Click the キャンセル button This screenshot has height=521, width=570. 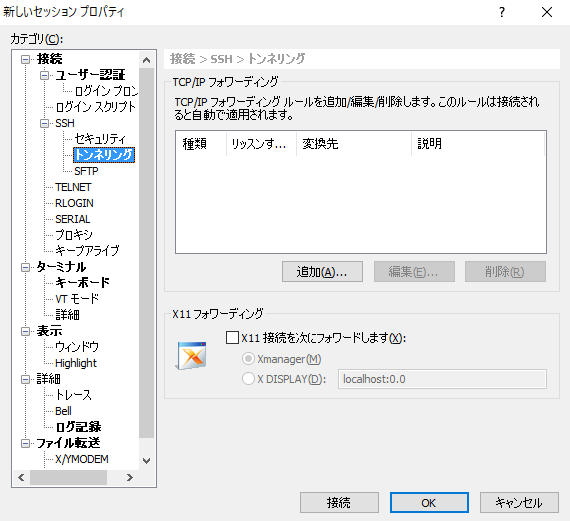[519, 503]
